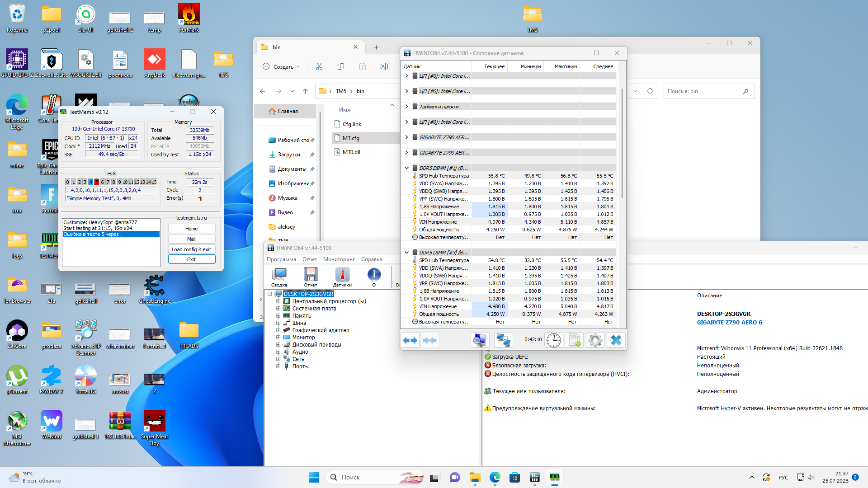The image size is (868, 488).
Task: Click the Home button in TestMem5
Action: 191,229
